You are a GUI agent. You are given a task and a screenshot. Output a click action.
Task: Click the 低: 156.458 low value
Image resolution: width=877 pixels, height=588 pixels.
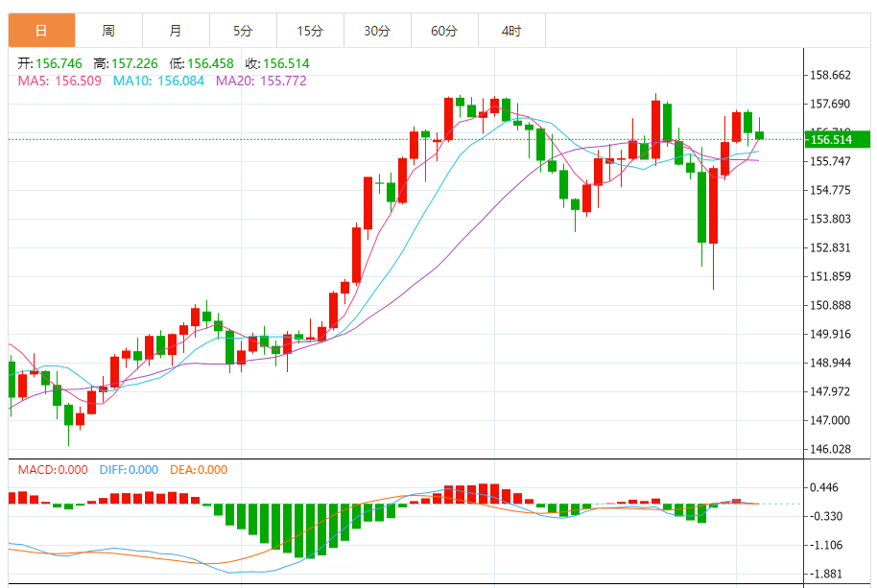[201, 63]
